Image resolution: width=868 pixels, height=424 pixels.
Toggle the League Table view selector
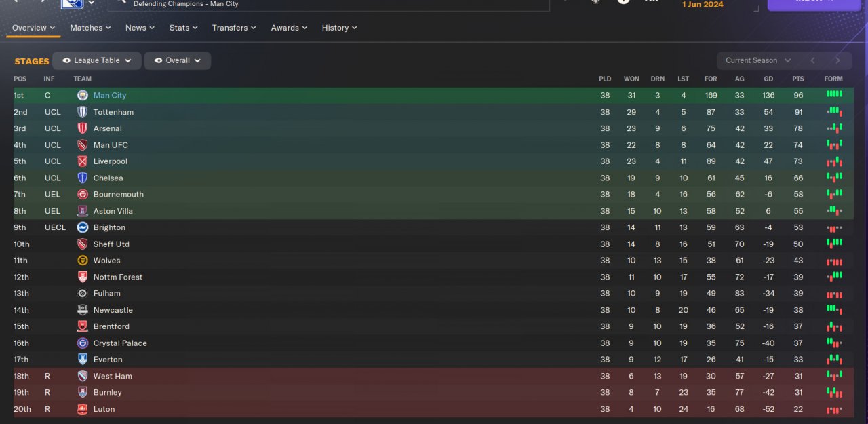pos(97,60)
